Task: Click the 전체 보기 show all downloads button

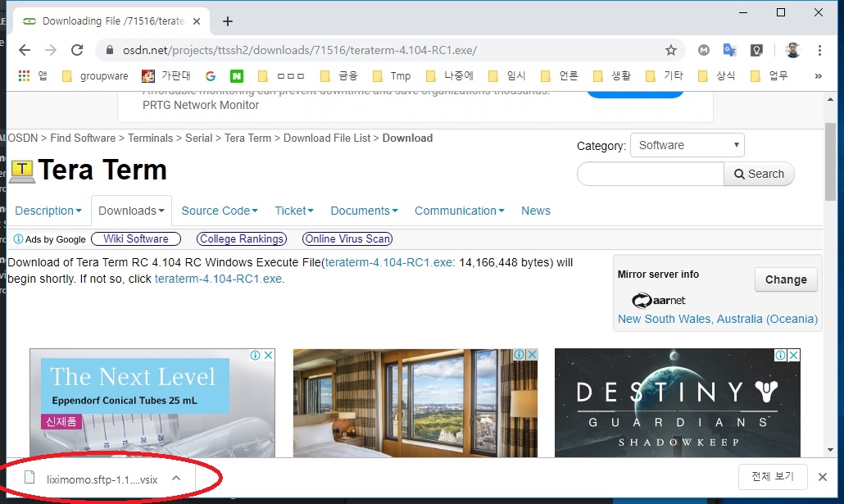Action: [x=773, y=476]
